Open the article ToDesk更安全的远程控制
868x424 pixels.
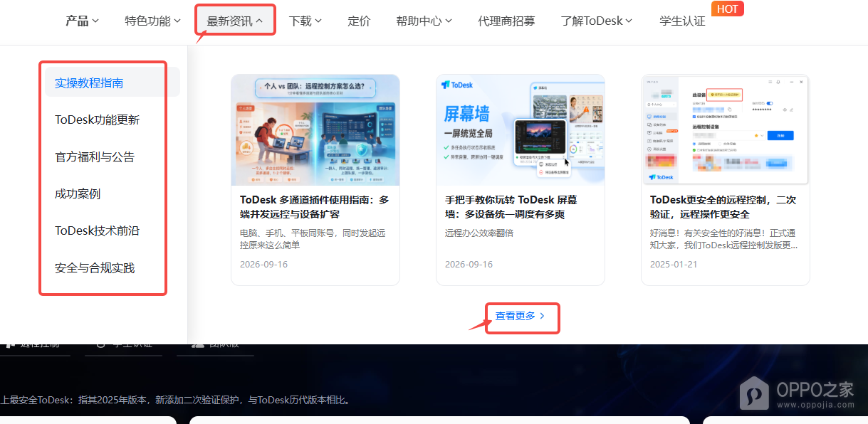tap(723, 207)
